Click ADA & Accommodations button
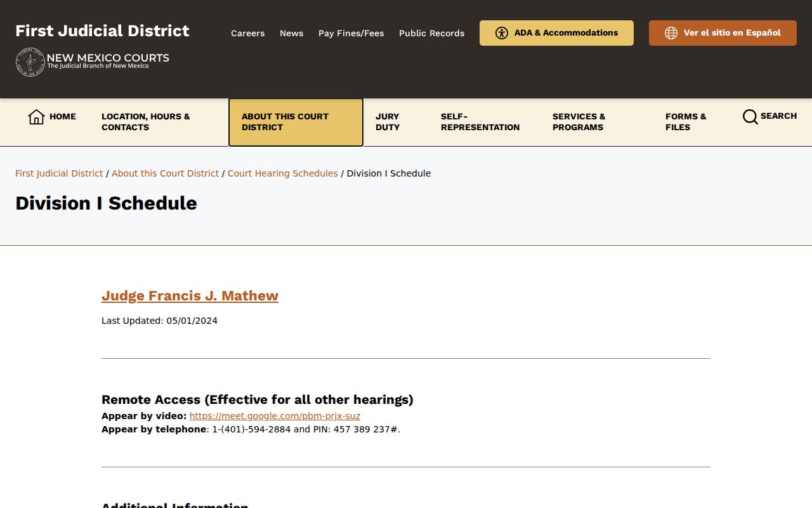 click(556, 33)
